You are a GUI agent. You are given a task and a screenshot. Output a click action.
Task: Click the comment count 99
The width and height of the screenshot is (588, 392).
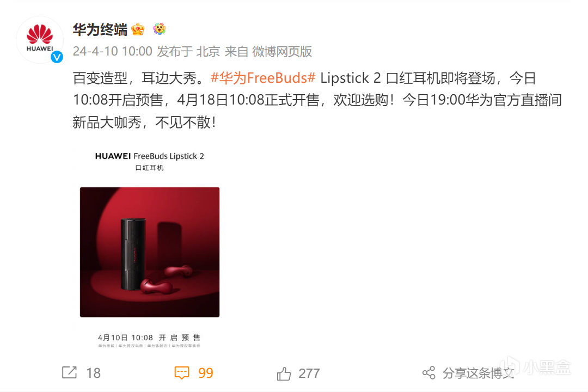coord(205,373)
